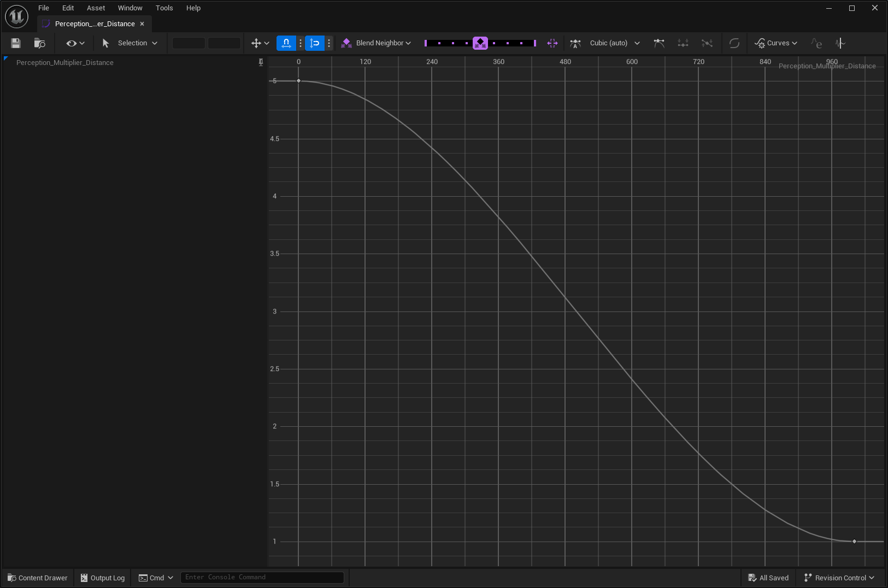Open the Asset menu
Viewport: 888px width, 588px height.
coord(96,8)
